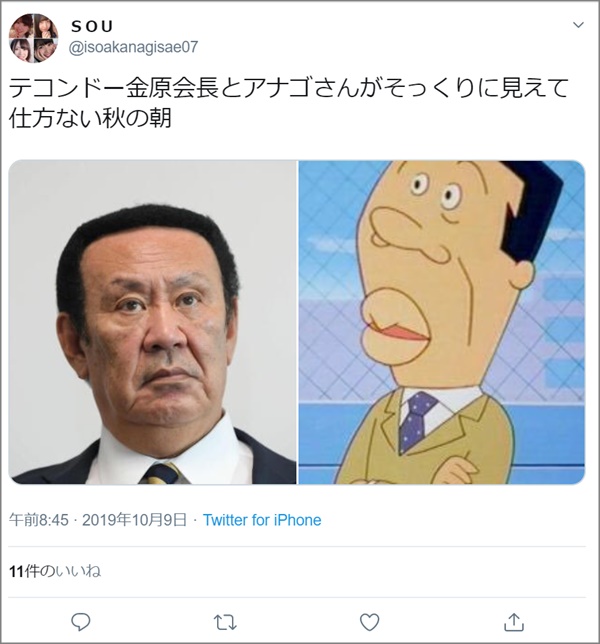Open the cartoon character image
This screenshot has height=644, width=600.
441,322
